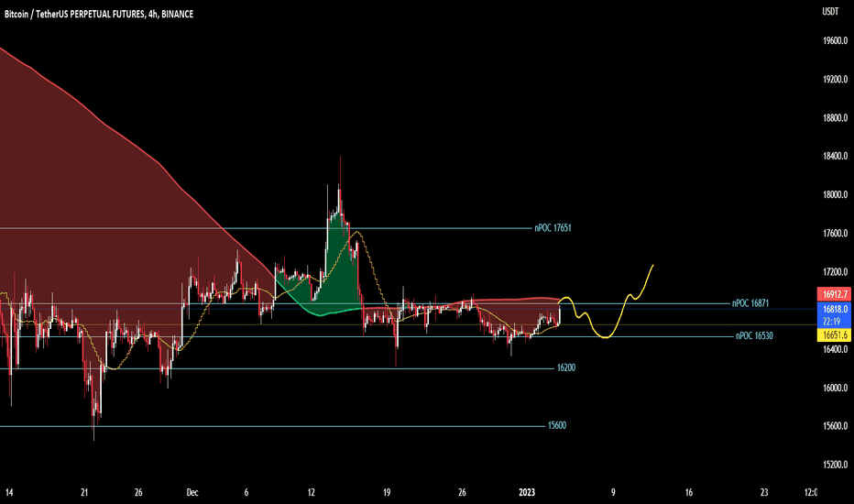Click the nPOC 16530 level label

click(754, 335)
